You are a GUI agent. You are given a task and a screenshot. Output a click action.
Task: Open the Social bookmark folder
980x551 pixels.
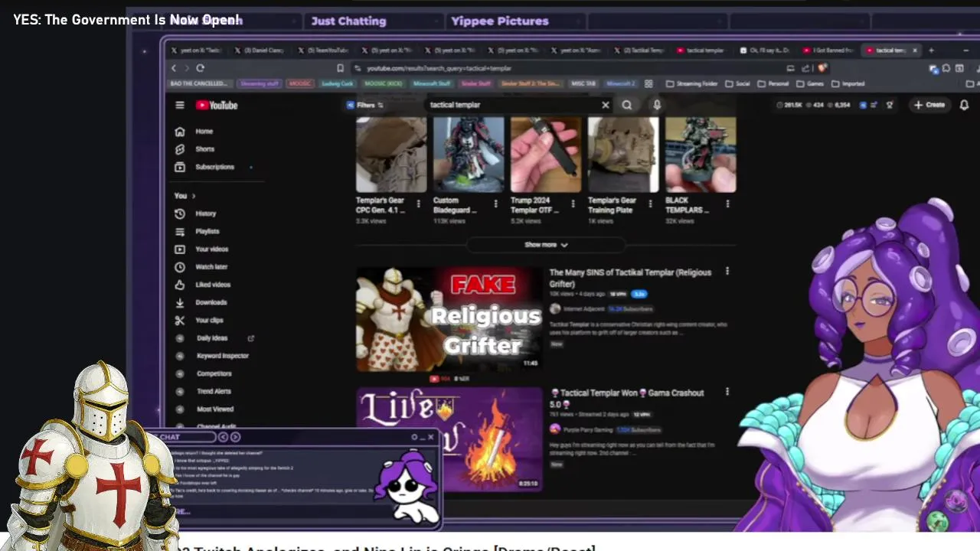coord(737,83)
